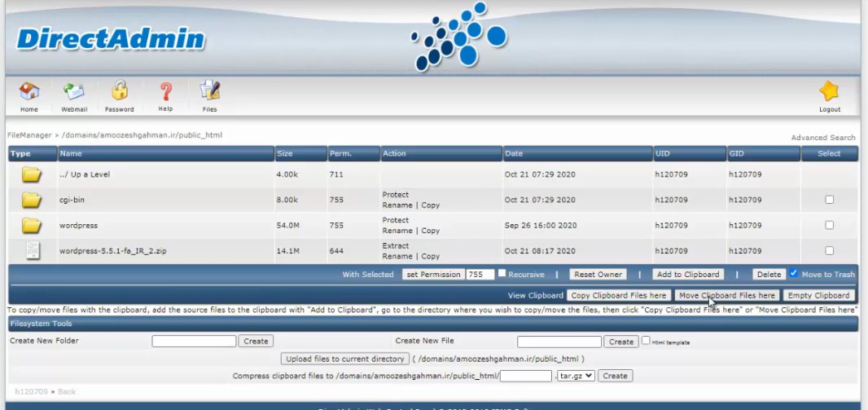Screen dimensions: 868x410
Task: Click the Password padlock icon
Action: click(x=119, y=90)
